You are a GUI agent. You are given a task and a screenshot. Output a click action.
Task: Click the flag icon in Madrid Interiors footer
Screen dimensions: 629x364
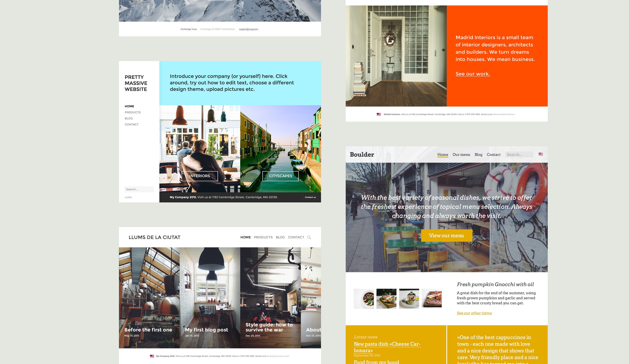pos(379,114)
